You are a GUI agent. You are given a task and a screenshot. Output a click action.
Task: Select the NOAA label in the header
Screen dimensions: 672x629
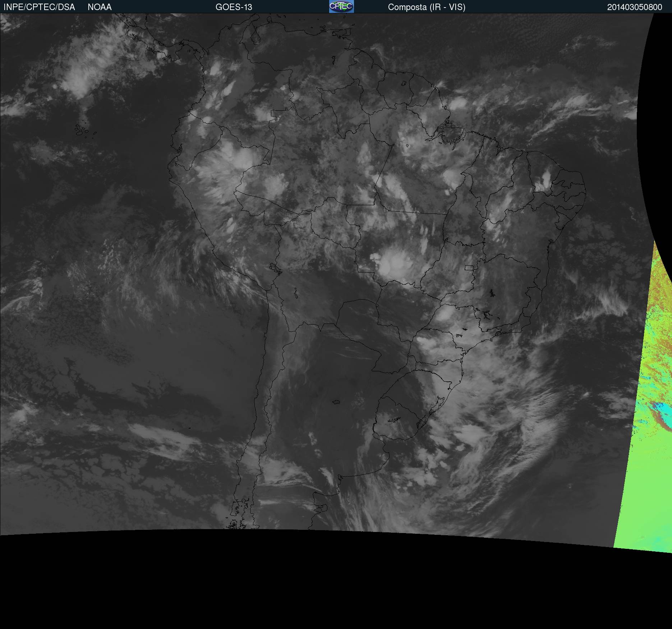coord(100,7)
